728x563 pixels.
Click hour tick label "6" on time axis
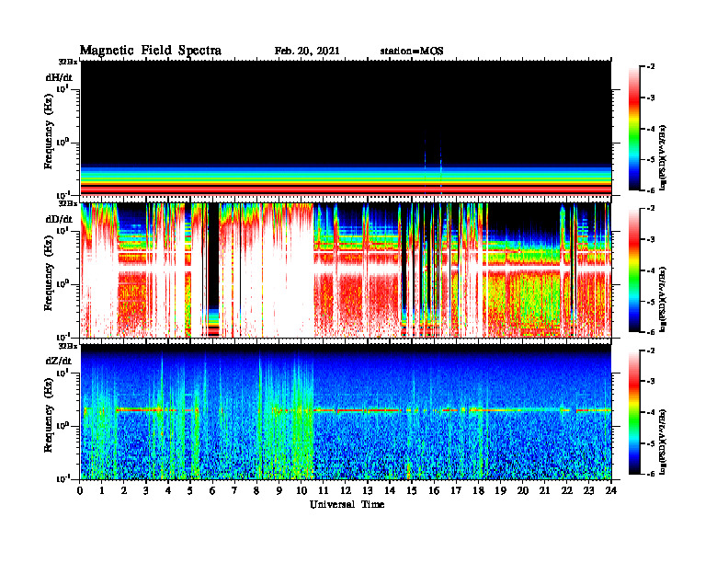click(x=212, y=491)
